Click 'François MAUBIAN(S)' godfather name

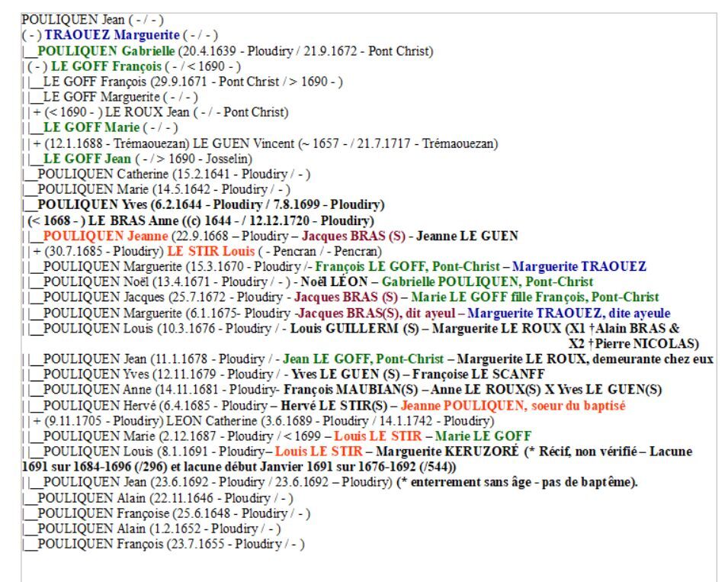(x=351, y=390)
